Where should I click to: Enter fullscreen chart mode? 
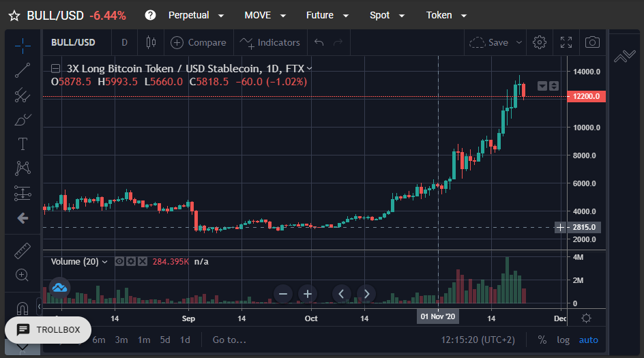pyautogui.click(x=566, y=42)
